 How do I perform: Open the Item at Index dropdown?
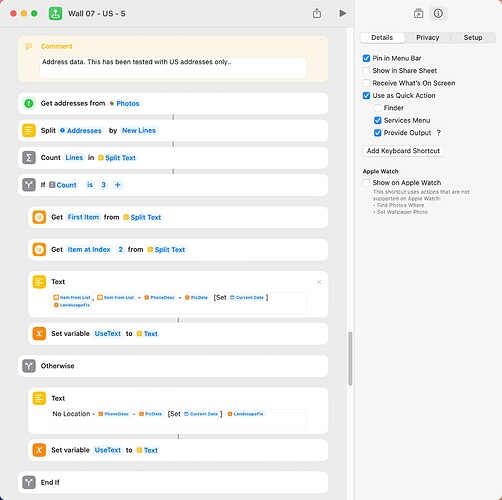pyautogui.click(x=89, y=250)
